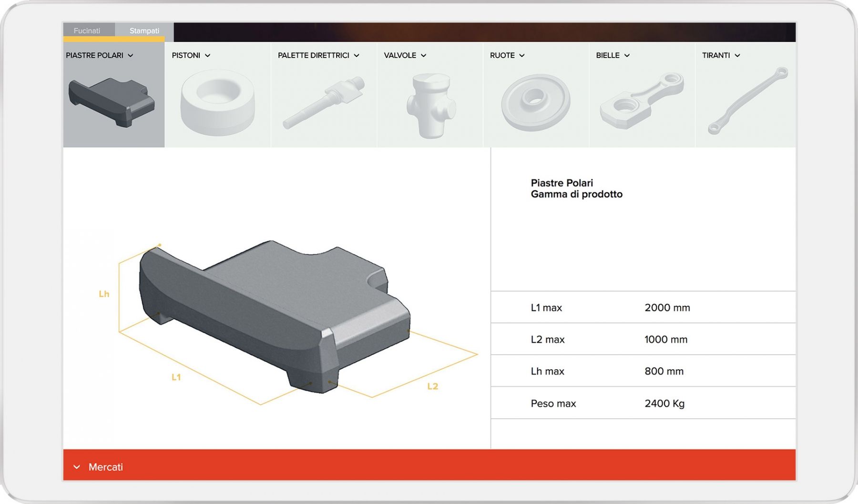Expand the Ruote dropdown chevron
The width and height of the screenshot is (858, 504).
click(522, 56)
